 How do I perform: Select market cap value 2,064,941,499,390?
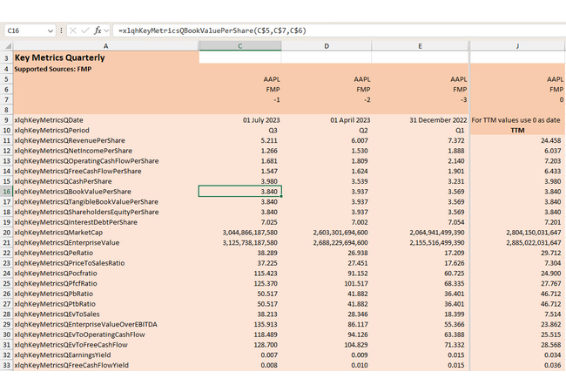421,233
